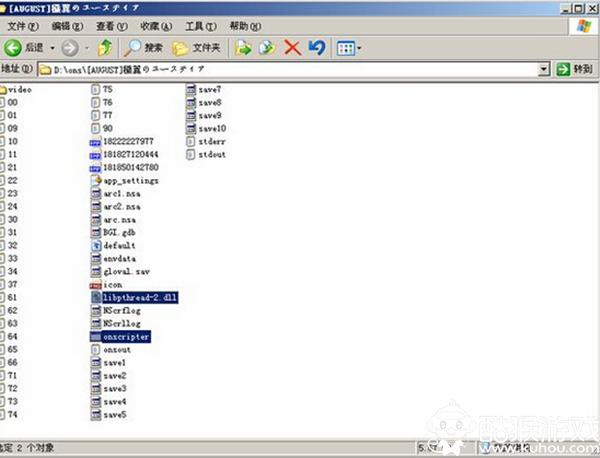Open the Views dropdown in toolbar
This screenshot has width=600, height=458.
coord(349,47)
